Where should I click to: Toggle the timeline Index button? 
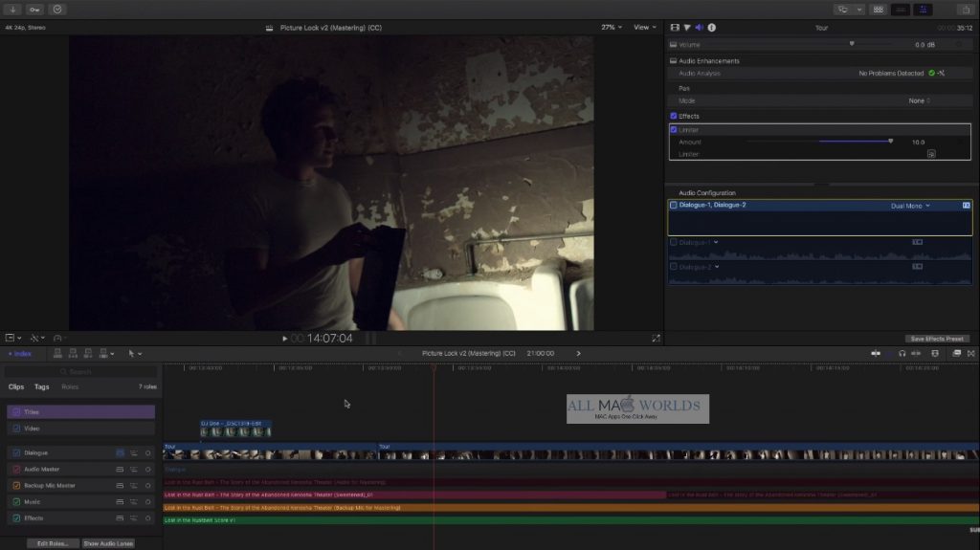point(20,354)
